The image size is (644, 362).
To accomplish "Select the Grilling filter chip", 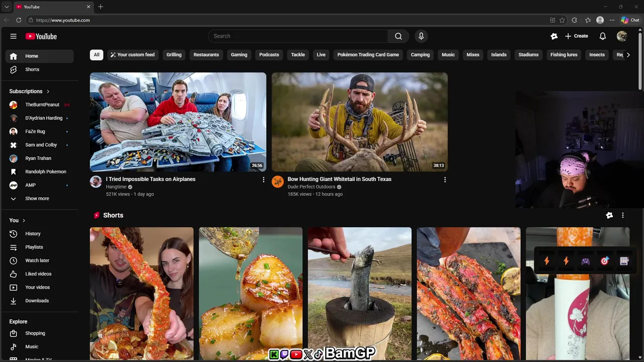I will pos(174,55).
